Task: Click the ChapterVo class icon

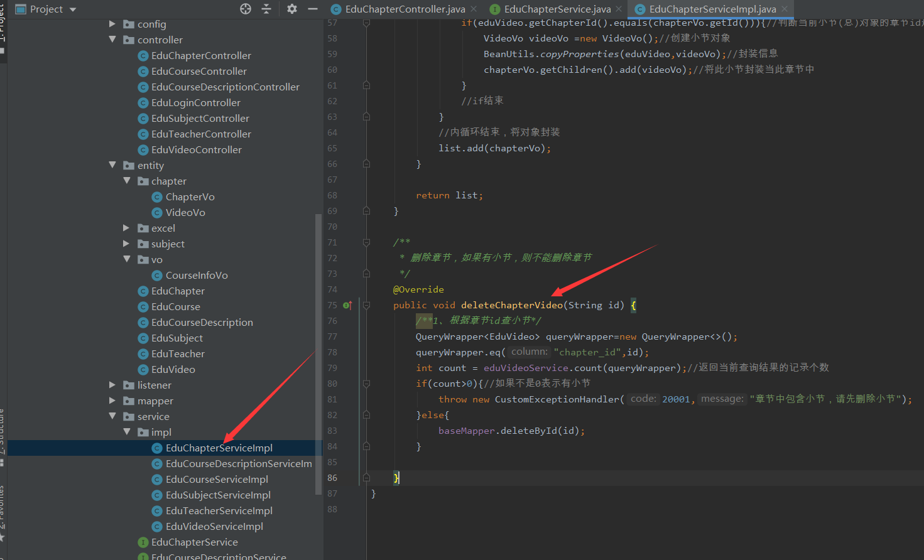Action: click(157, 197)
